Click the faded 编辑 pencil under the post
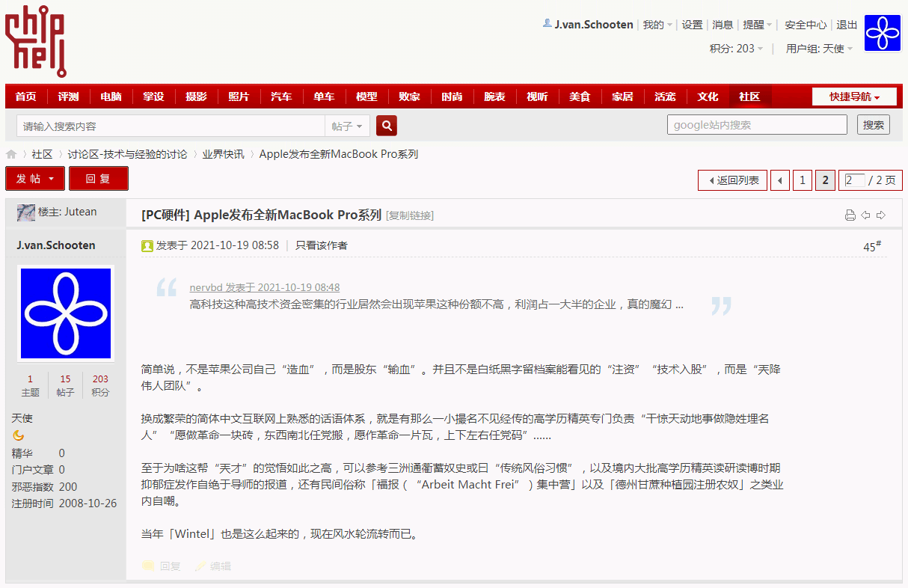The image size is (908, 588). (200, 566)
